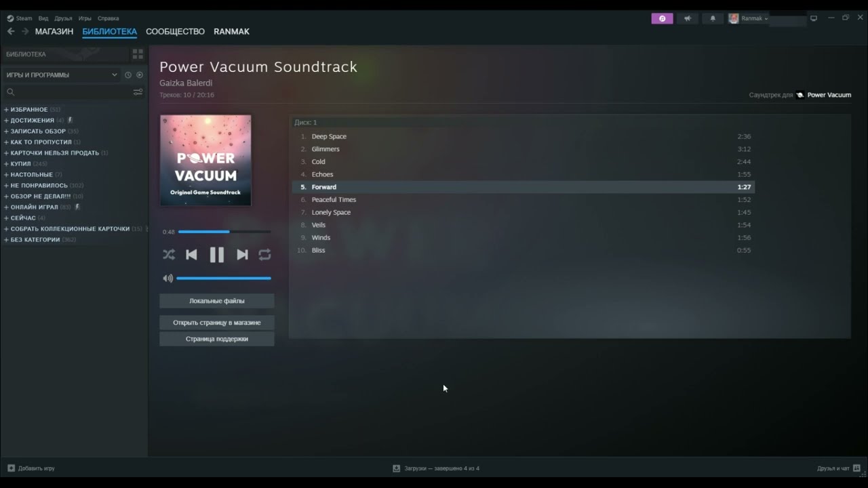Viewport: 868px width, 488px height.
Task: Switch to the МАГАЗИН tab
Action: pyautogui.click(x=54, y=31)
